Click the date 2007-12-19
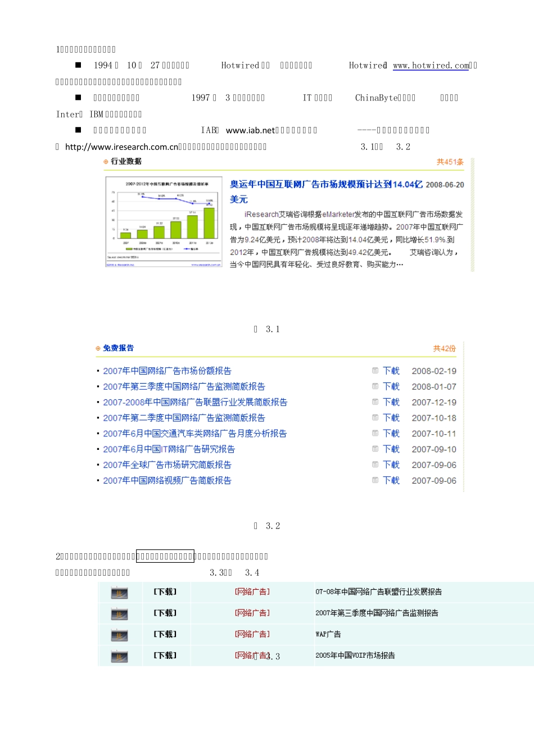The height and width of the screenshot is (756, 534). pyautogui.click(x=434, y=403)
